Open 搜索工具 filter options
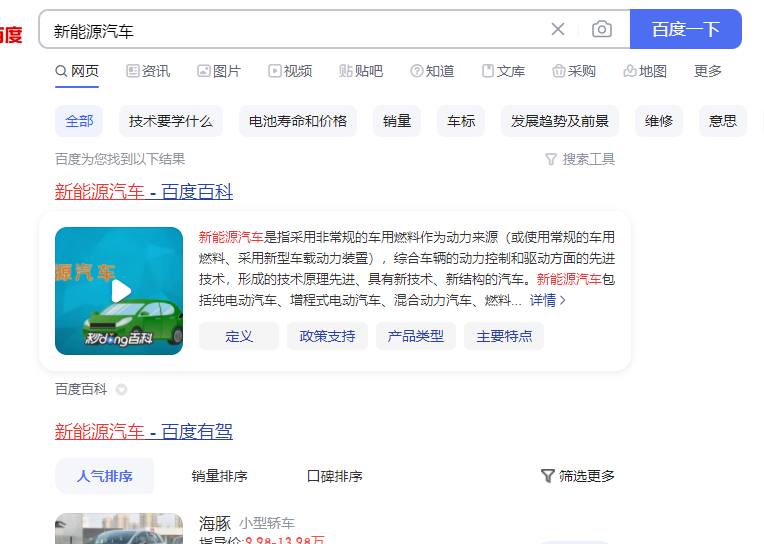764x544 pixels. click(580, 159)
